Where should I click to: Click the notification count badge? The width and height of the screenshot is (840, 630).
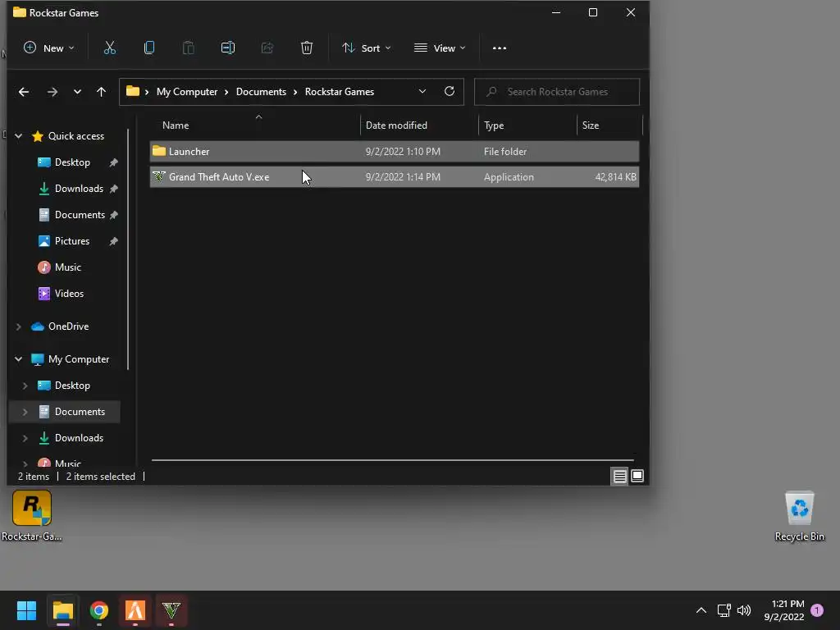817,610
